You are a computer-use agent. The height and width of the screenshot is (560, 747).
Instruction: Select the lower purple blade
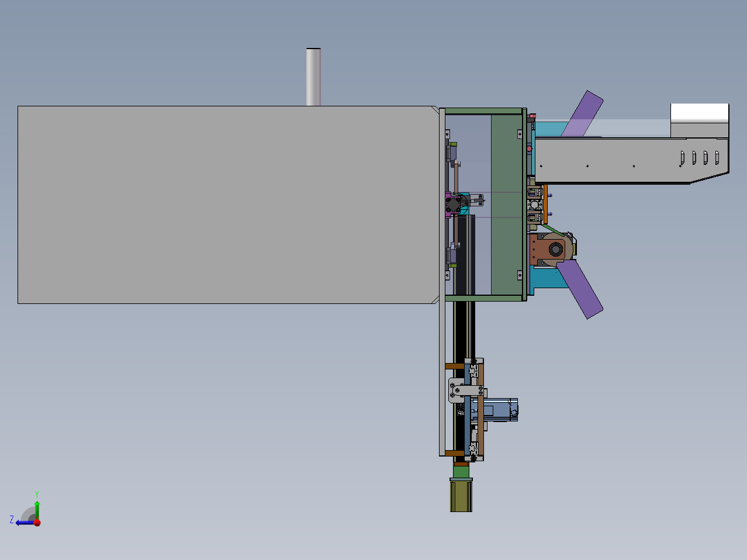(580, 290)
